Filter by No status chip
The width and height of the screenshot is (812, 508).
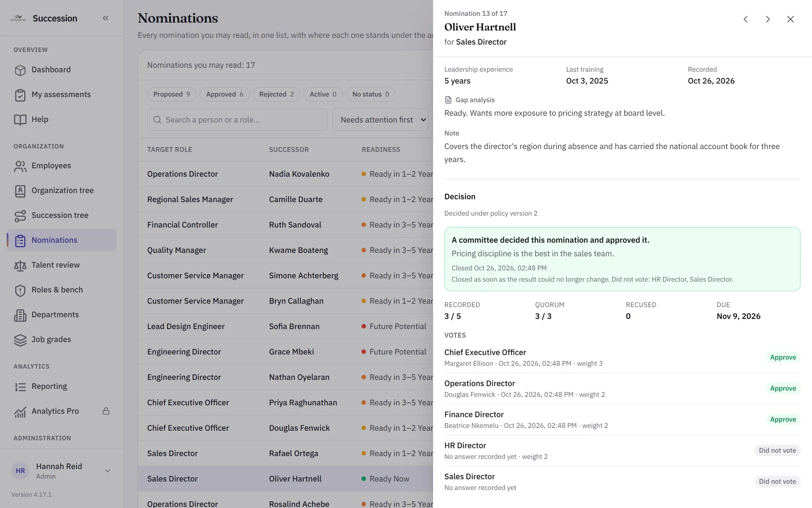point(371,94)
